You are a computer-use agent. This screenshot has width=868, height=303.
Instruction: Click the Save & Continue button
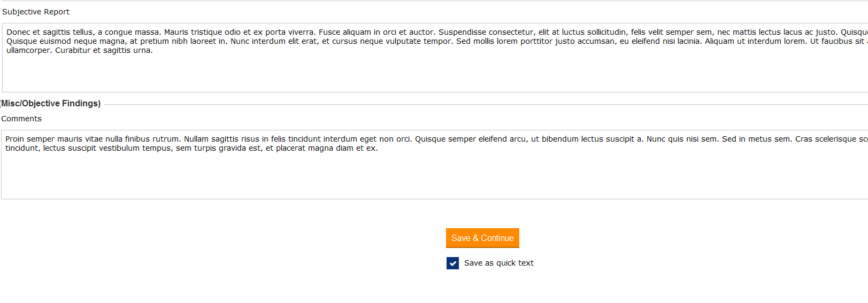(x=482, y=238)
